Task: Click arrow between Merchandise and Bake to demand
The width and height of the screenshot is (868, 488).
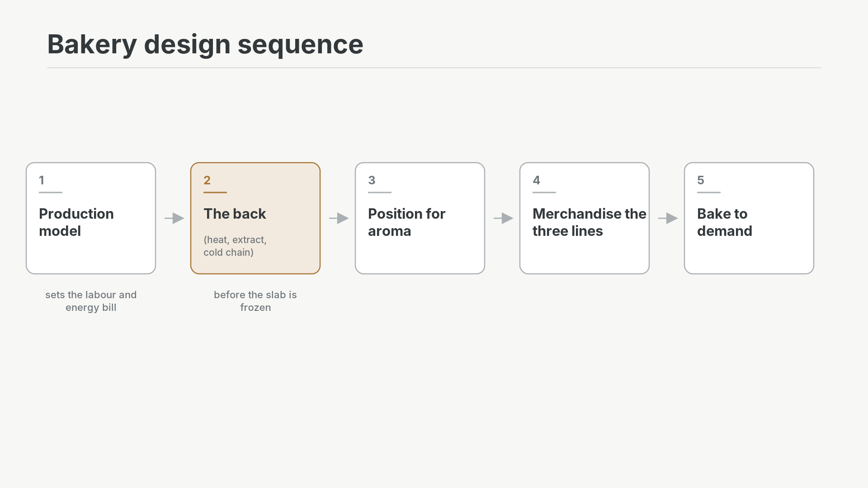Action: 668,218
